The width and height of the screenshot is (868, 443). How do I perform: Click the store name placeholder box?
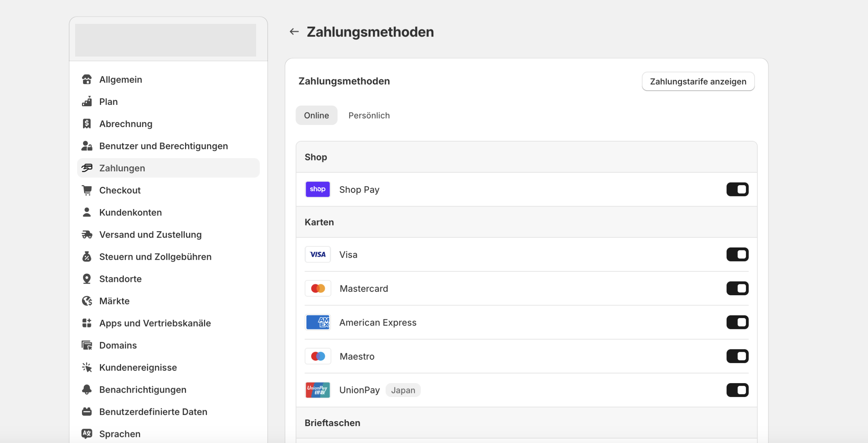[166, 40]
